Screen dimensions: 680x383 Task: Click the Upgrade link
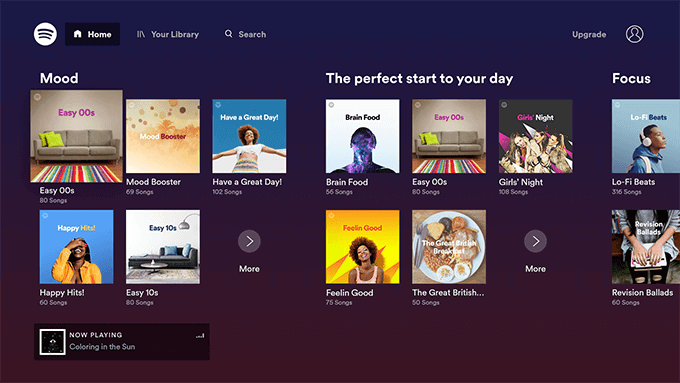point(589,34)
